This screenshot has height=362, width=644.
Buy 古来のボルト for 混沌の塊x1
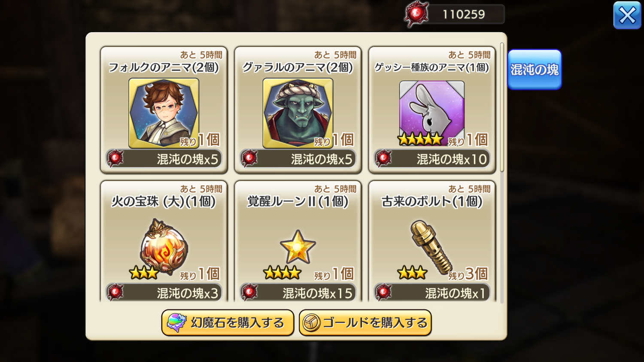pyautogui.click(x=432, y=292)
